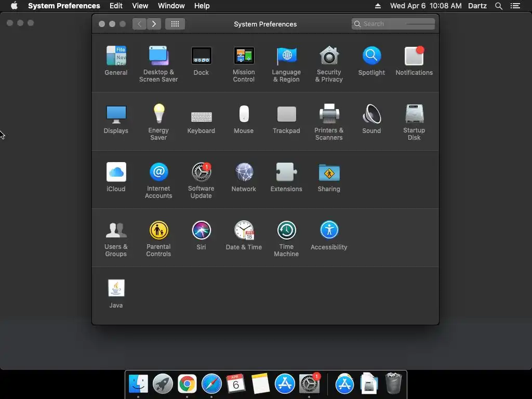Click the date and time in menu bar
532x399 pixels.
[426, 6]
